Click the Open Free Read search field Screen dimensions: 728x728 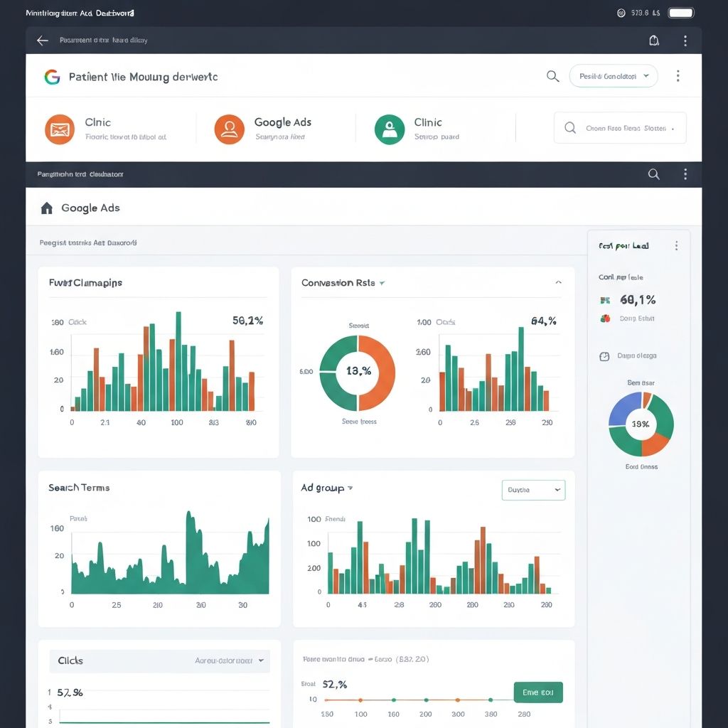[619, 128]
